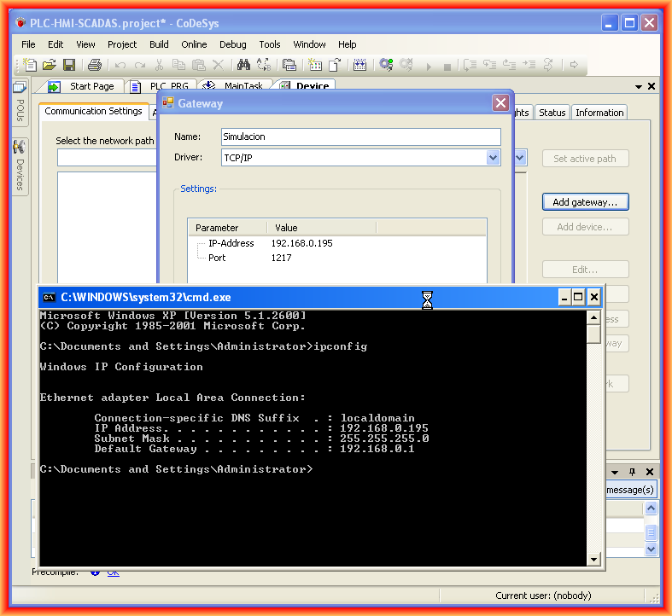Click in the gateway Name field
This screenshot has width=672, height=616.
pyautogui.click(x=359, y=137)
